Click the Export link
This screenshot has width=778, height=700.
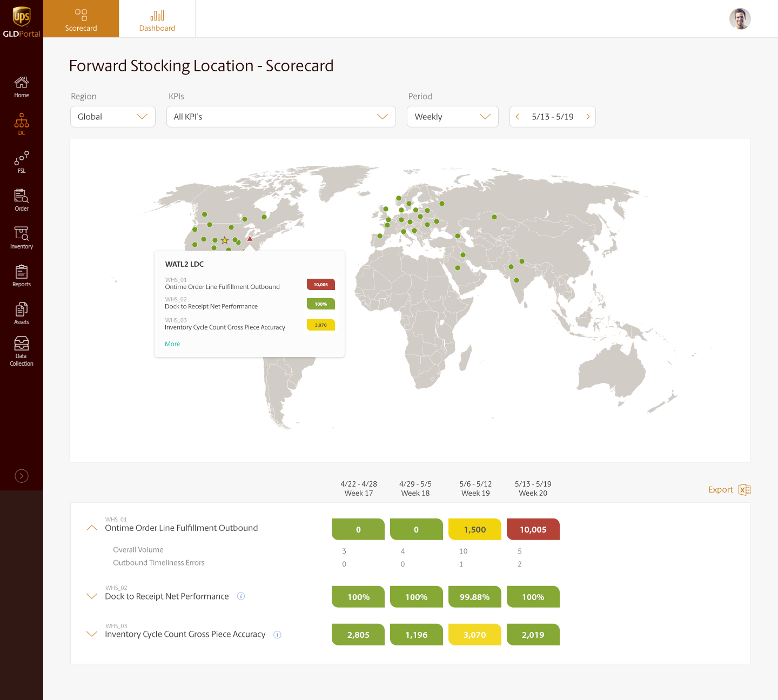point(721,489)
